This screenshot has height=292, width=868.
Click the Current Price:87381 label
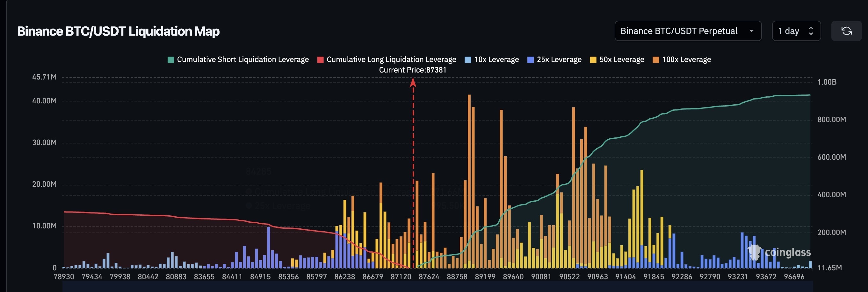pyautogui.click(x=413, y=70)
